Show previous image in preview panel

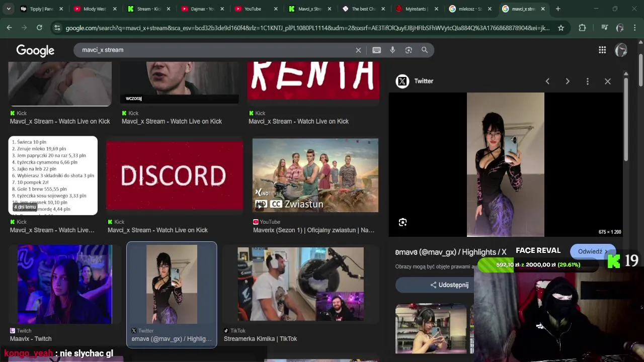coord(547,81)
